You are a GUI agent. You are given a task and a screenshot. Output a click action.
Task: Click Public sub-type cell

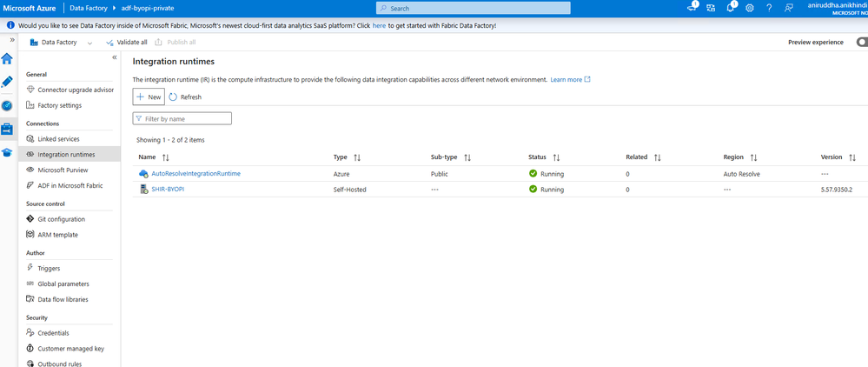(x=439, y=174)
